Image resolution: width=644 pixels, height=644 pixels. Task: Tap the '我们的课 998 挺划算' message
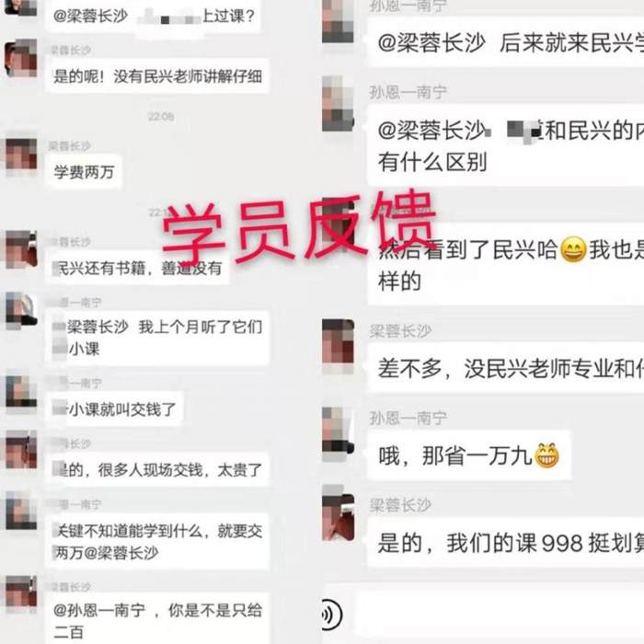pyautogui.click(x=506, y=543)
